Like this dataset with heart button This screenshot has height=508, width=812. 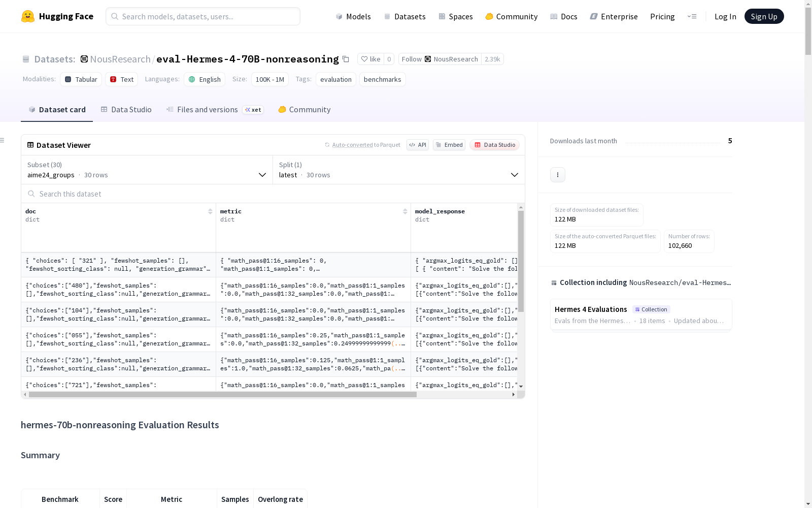(x=370, y=59)
